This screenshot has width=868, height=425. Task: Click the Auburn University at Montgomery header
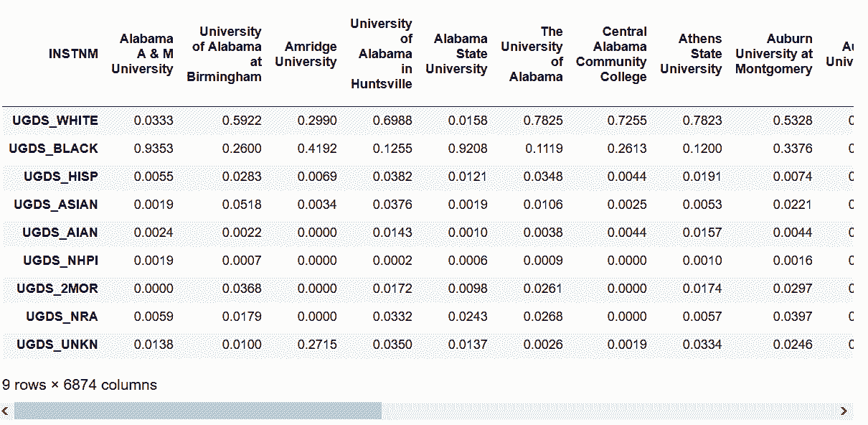tap(773, 54)
